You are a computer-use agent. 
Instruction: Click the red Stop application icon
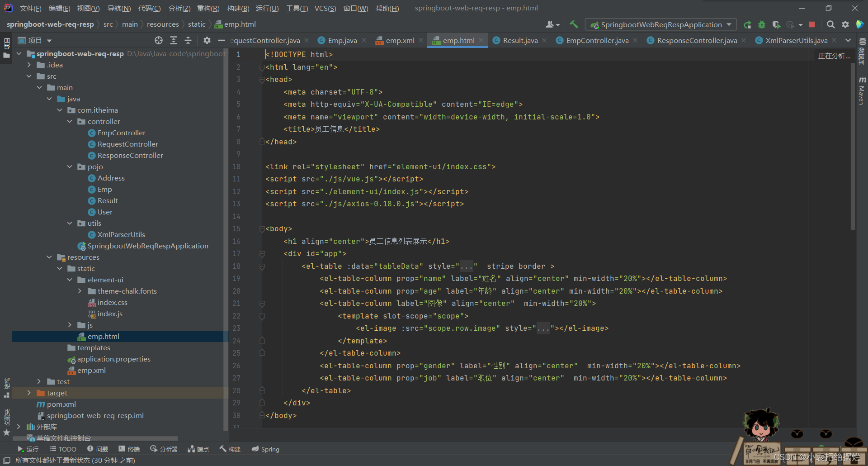point(812,24)
